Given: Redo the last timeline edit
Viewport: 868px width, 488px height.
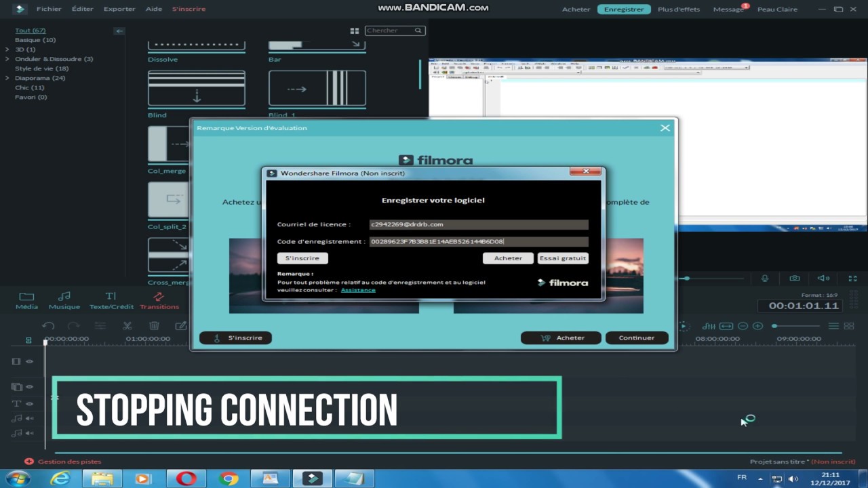Looking at the screenshot, I should [x=73, y=326].
